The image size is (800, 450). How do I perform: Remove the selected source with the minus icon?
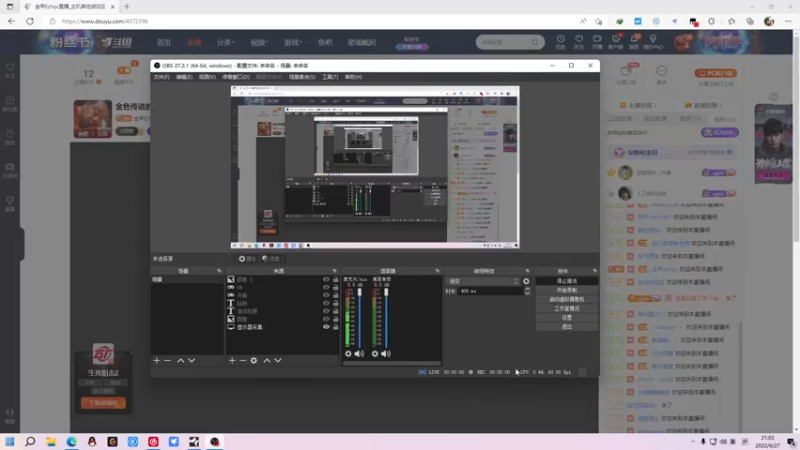coord(243,360)
